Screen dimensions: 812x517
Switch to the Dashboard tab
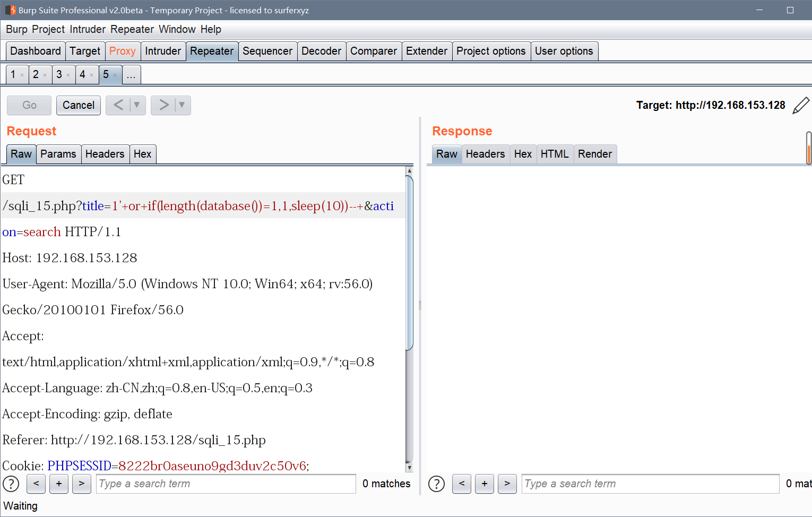36,51
